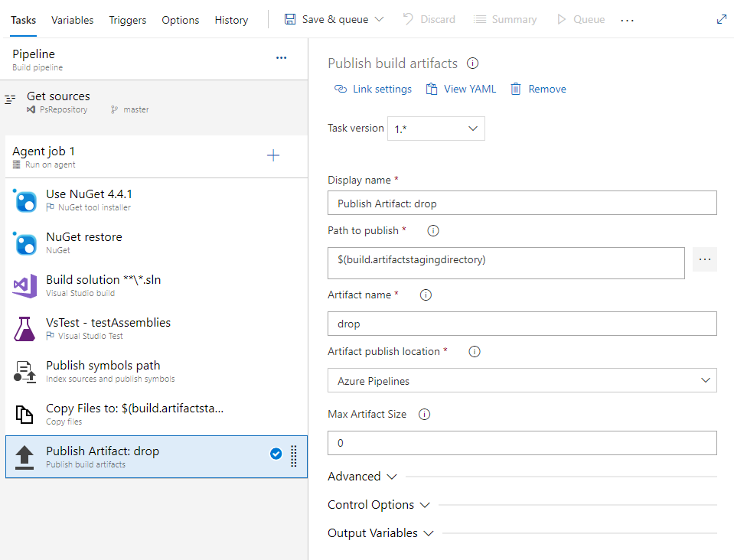
Task: Expand the Output Variables section
Action: (x=380, y=533)
